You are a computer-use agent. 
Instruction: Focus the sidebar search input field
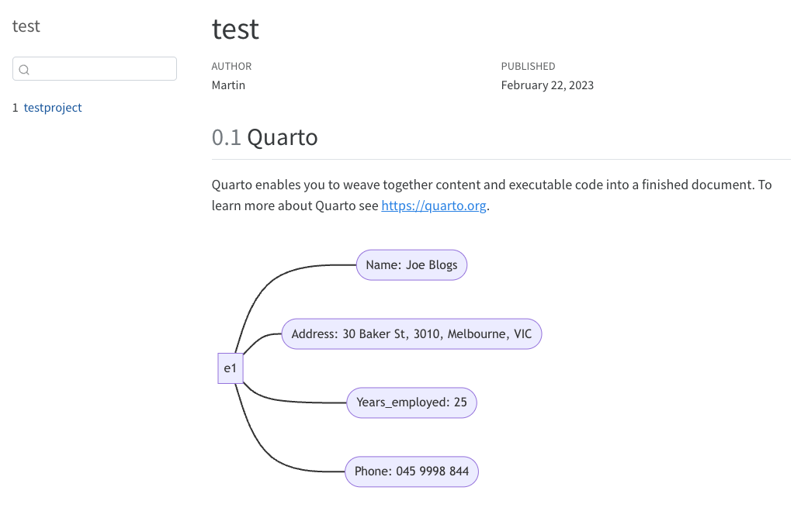(95, 68)
